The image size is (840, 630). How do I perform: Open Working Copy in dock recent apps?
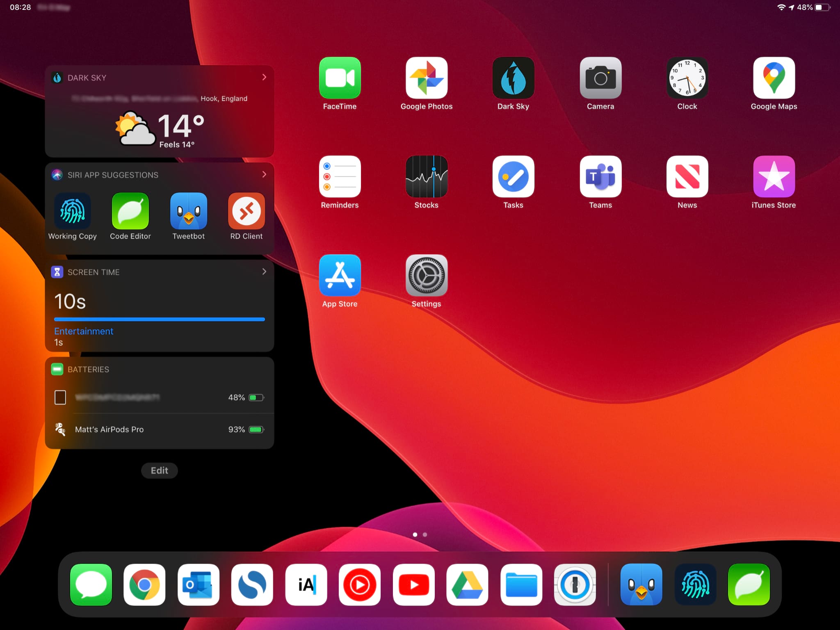point(696,585)
